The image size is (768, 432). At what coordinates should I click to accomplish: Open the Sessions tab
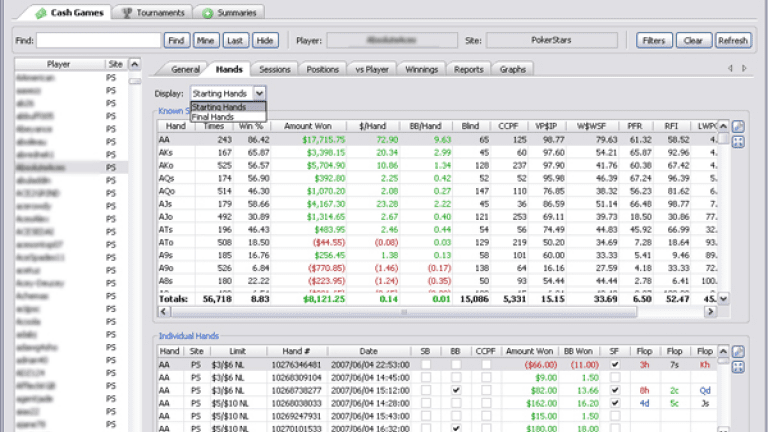click(x=275, y=69)
